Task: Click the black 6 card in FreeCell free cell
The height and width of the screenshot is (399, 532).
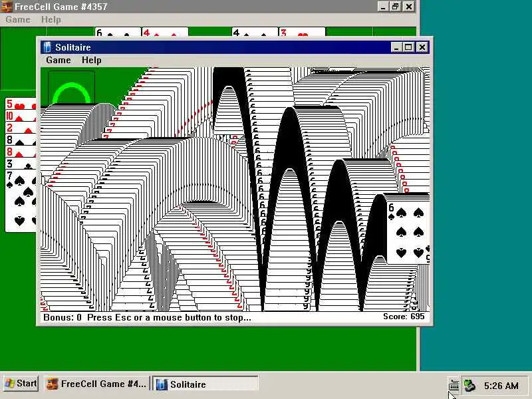Action: point(118,32)
